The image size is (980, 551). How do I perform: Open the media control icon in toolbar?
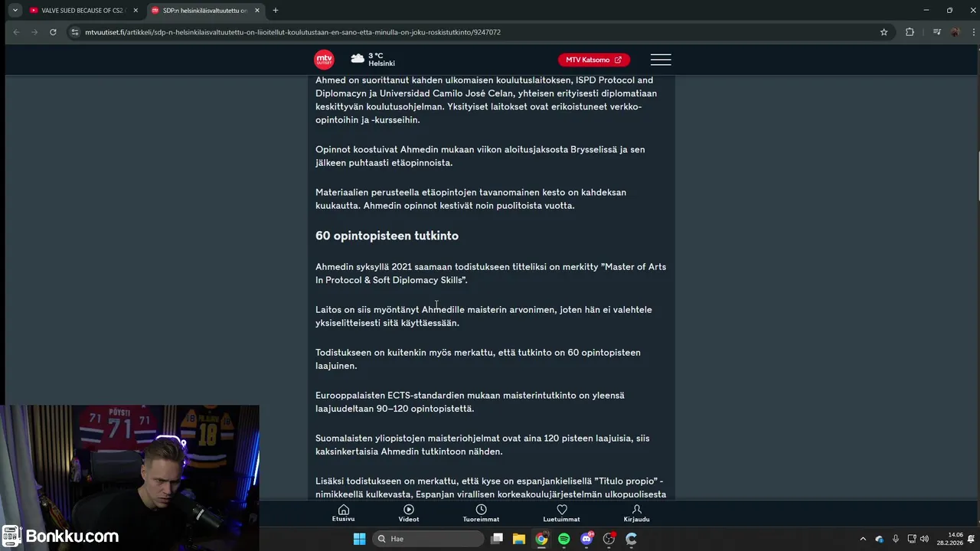[x=936, y=32]
